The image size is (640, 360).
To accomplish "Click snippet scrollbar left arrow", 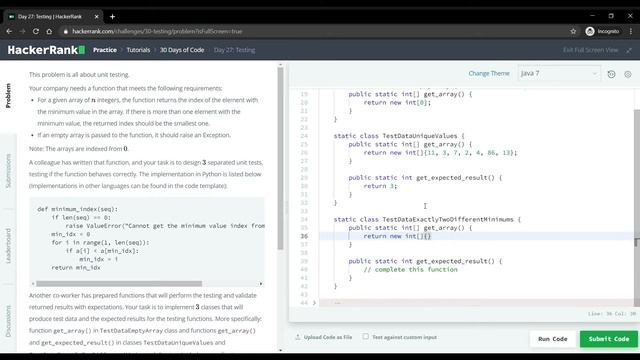I will [33, 284].
